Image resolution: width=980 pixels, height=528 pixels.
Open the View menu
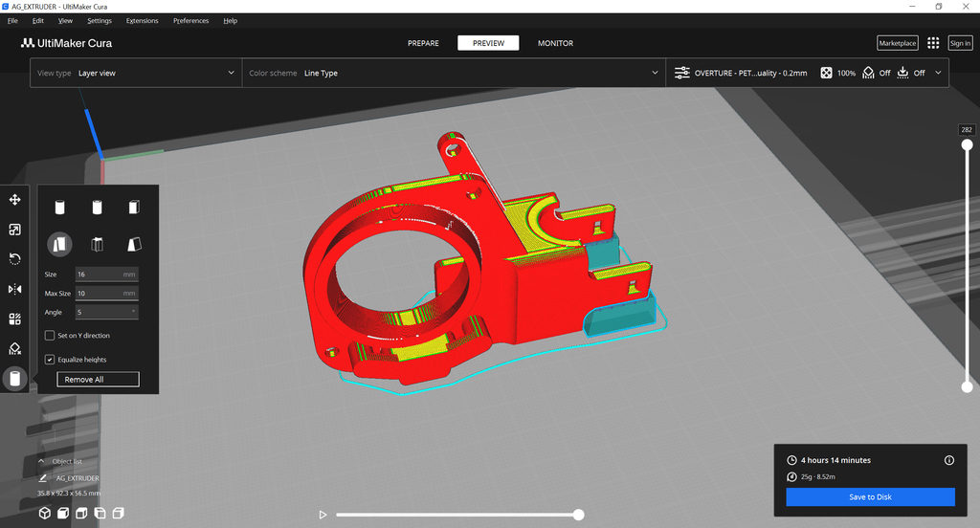(x=65, y=21)
